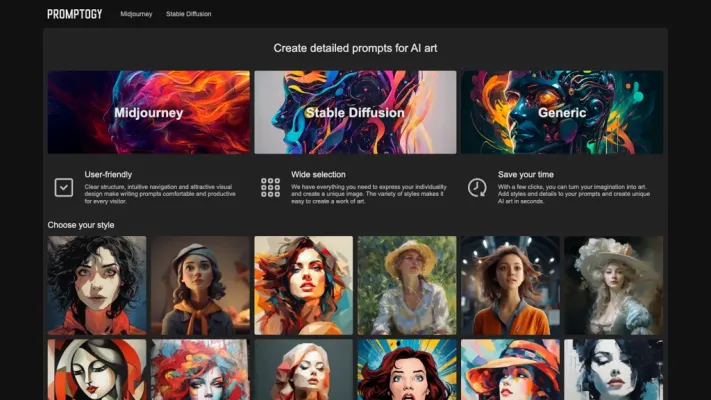
Task: Pick the pop-art comic woman style
Action: pyautogui.click(x=407, y=370)
